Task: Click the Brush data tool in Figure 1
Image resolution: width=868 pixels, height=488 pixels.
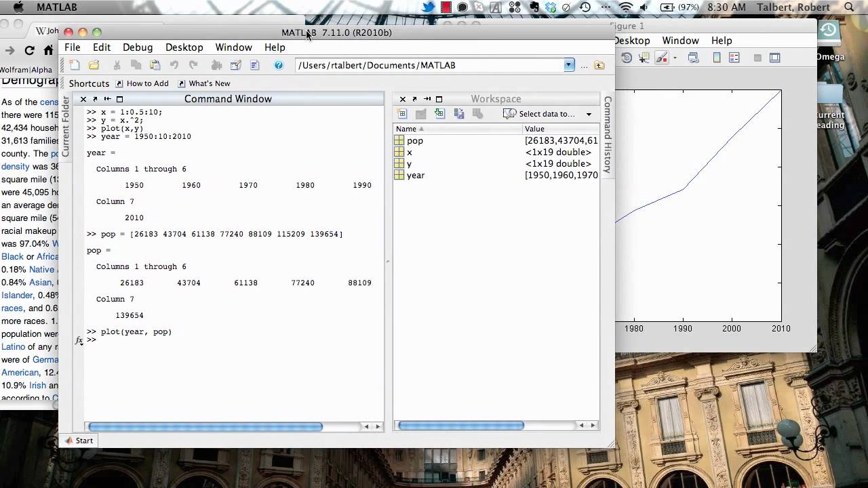Action: [660, 58]
